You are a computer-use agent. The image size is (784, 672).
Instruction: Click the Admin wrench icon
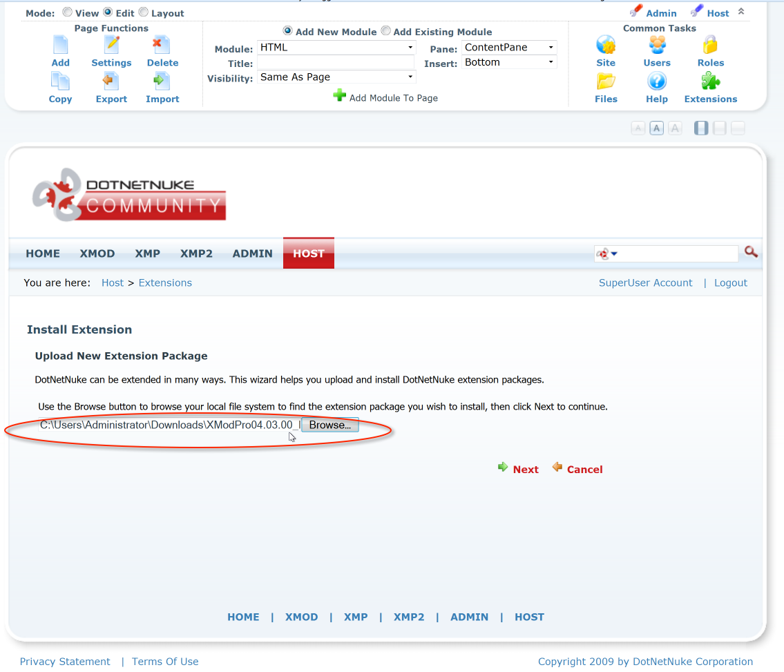pyautogui.click(x=636, y=10)
